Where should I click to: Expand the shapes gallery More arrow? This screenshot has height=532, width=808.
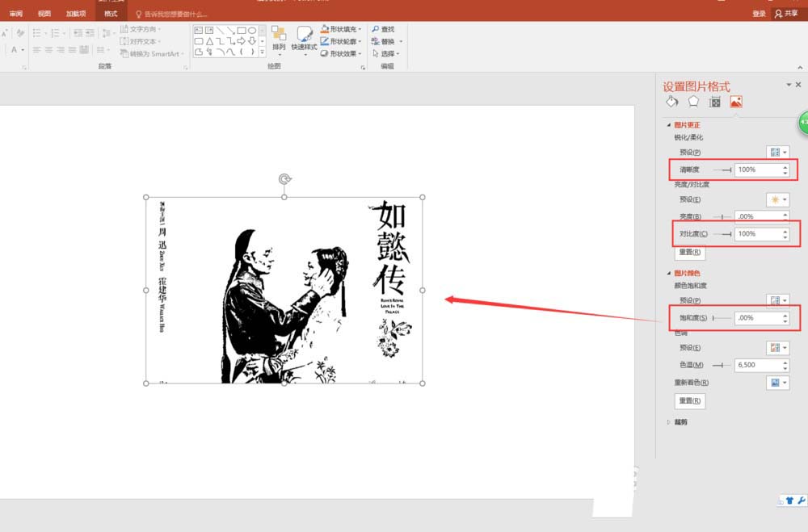[x=263, y=52]
